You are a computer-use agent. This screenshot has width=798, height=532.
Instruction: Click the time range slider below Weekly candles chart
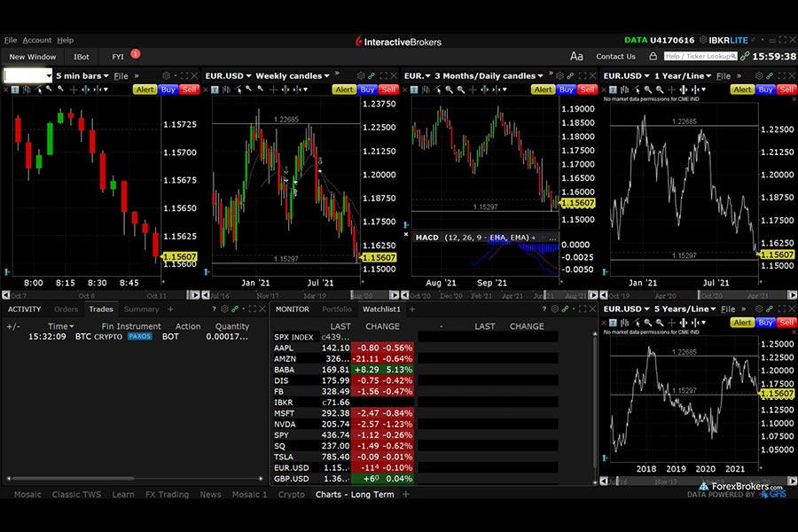[x=301, y=294]
